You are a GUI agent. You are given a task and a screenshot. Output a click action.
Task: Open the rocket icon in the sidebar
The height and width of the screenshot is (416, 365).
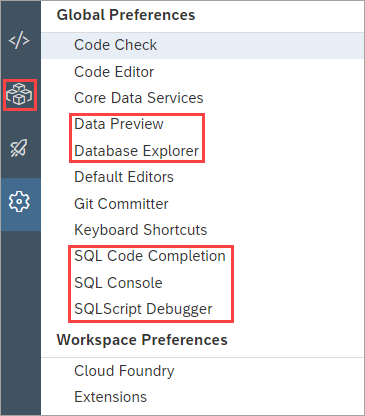(x=19, y=148)
